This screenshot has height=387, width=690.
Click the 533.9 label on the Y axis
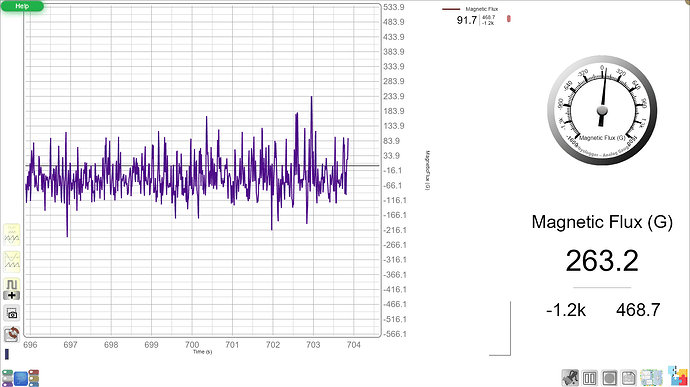coord(394,7)
